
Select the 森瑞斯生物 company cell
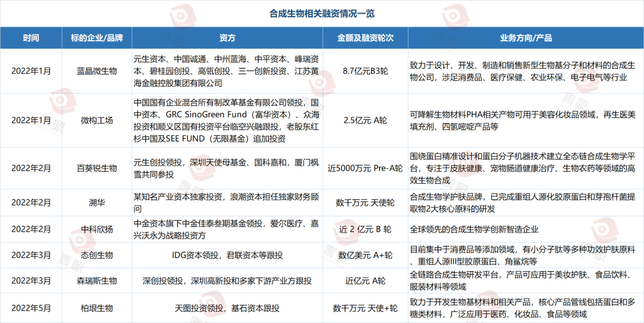point(97,281)
